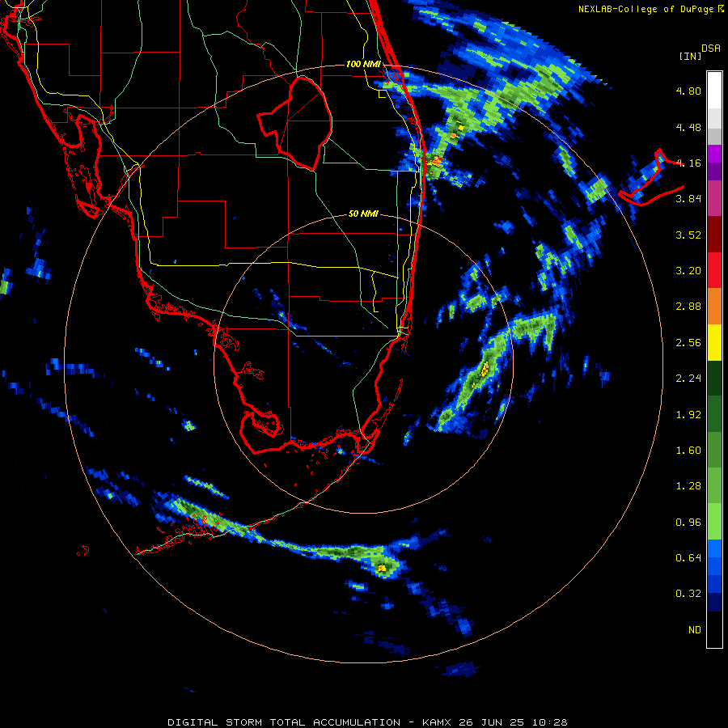Click the [IN] units label

click(x=690, y=56)
